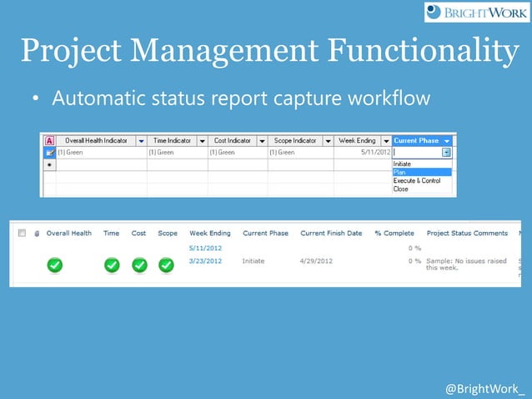Choose Close from phase dropdown
The image size is (532, 399).
click(x=422, y=189)
